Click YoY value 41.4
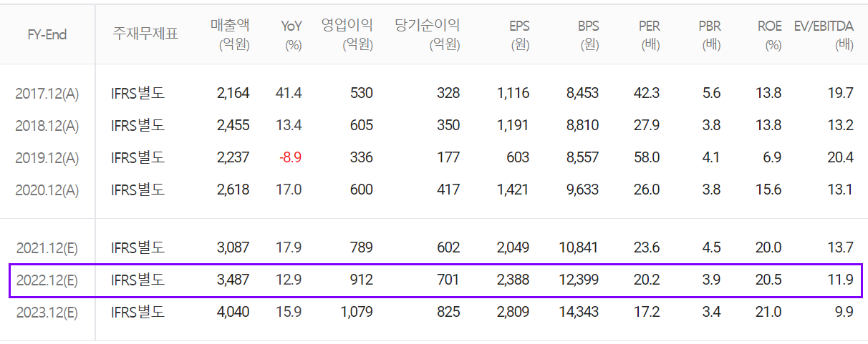The height and width of the screenshot is (344, 868). [289, 93]
